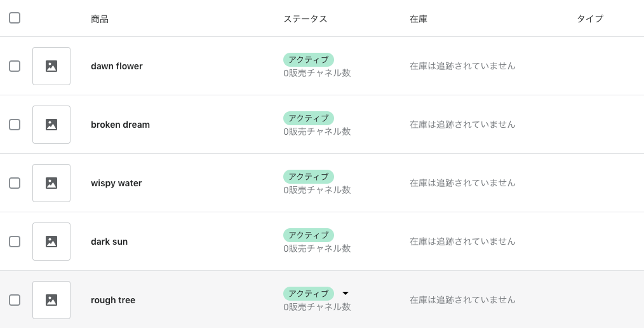Expand the rough tree status dropdown arrow

(345, 293)
